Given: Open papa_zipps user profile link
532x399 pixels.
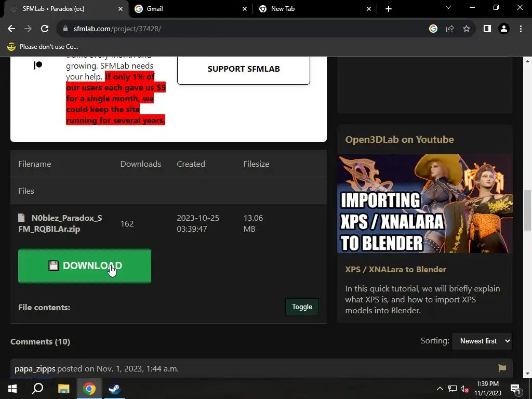Looking at the screenshot, I should (35, 368).
